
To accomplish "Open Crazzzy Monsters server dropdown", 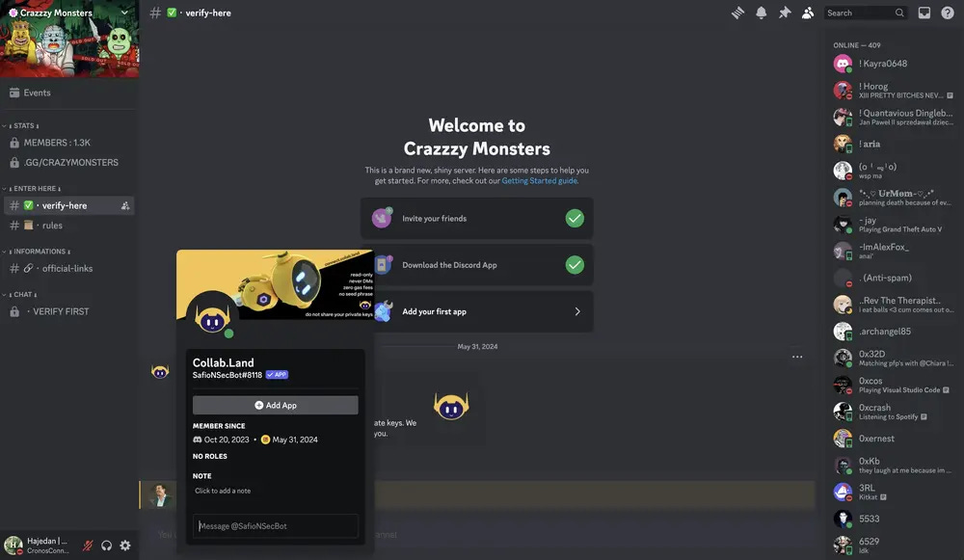I will click(124, 13).
